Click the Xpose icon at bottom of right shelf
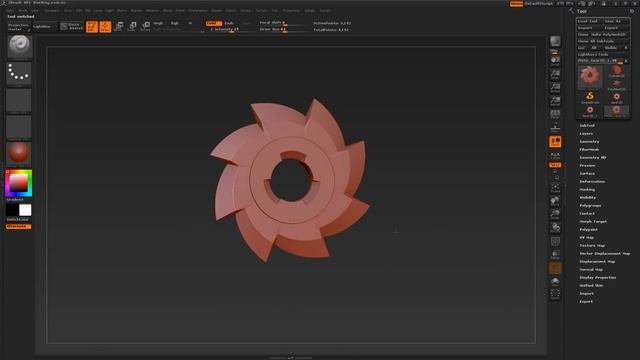 point(555,294)
